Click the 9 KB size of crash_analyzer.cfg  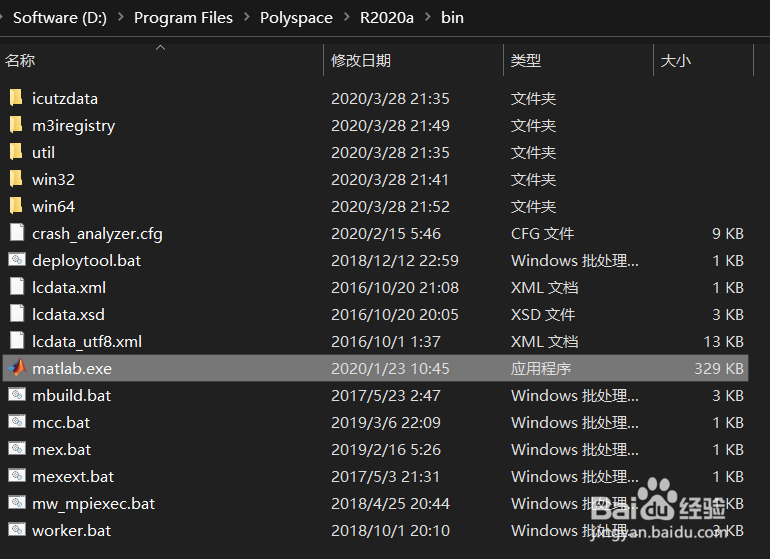tap(728, 233)
